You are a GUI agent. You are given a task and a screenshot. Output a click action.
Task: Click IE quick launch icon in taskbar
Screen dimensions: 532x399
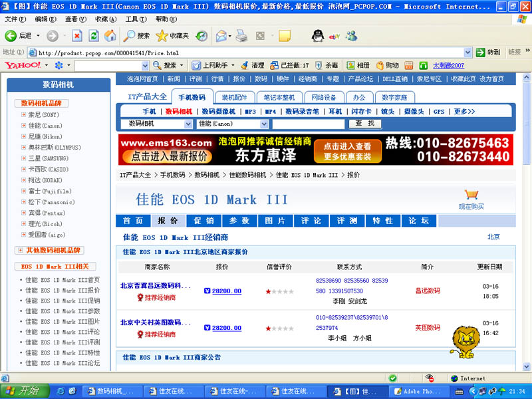[x=61, y=391]
